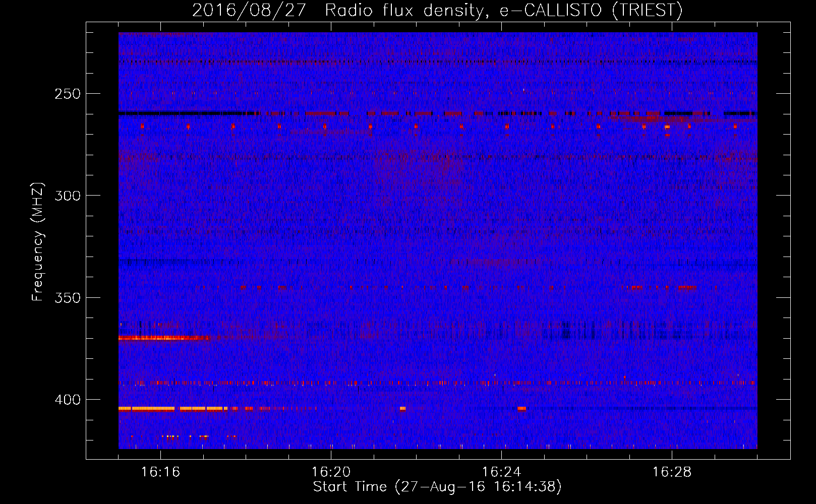816x504 pixels.
Task: Click the 16:20 time tick label
Action: tap(331, 472)
